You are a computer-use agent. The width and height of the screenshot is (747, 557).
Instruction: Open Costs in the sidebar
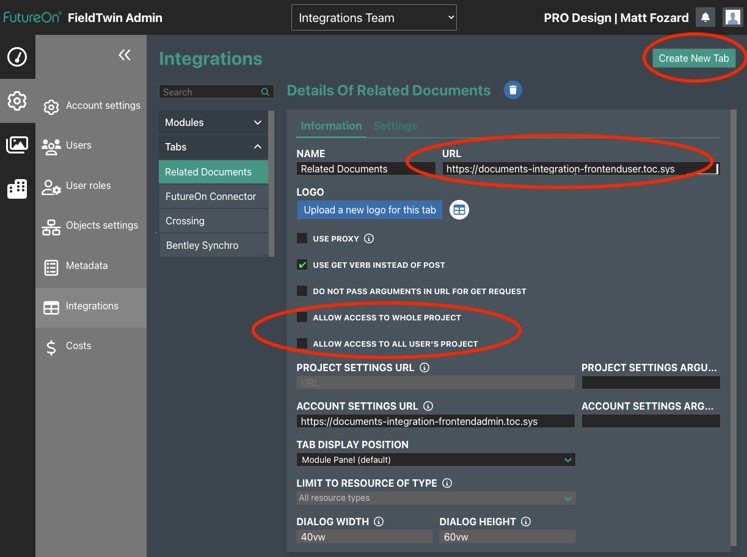91,346
